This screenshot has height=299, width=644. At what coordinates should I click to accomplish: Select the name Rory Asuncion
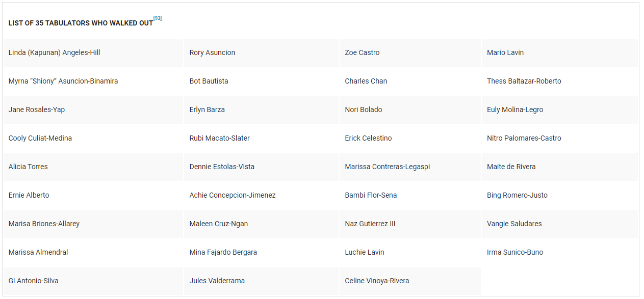(x=212, y=52)
